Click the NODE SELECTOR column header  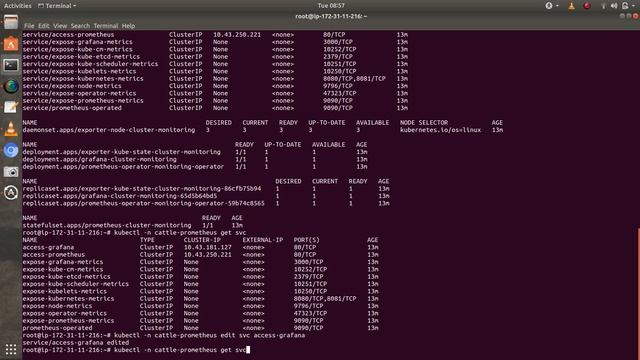(424, 123)
